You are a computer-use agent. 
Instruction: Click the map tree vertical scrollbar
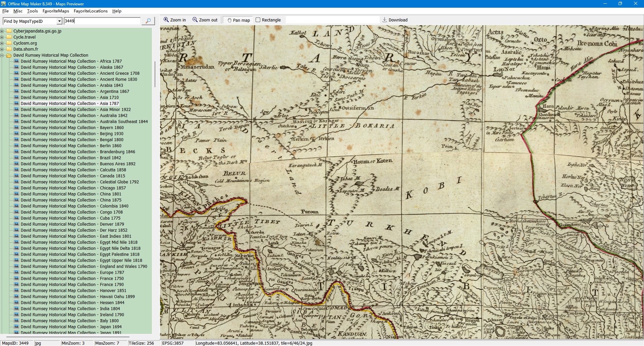click(x=155, y=74)
